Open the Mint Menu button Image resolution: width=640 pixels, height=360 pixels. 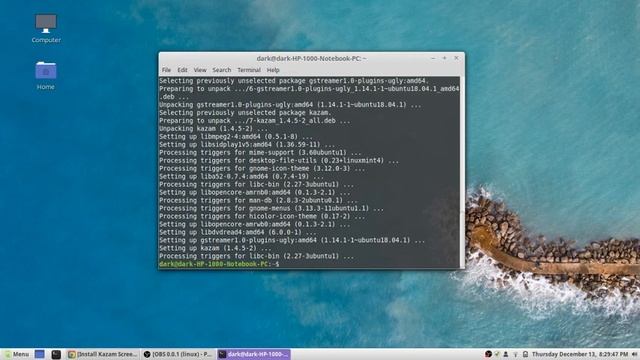[x=17, y=354]
